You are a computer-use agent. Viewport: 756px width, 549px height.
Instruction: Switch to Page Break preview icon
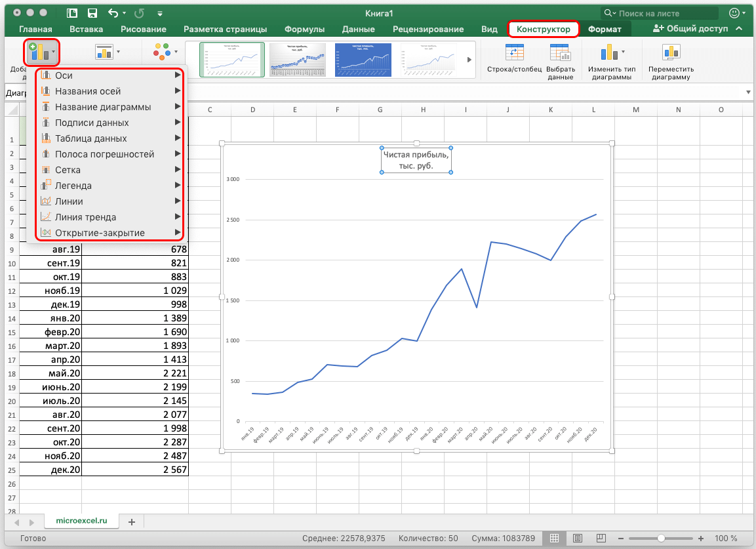pyautogui.click(x=601, y=538)
